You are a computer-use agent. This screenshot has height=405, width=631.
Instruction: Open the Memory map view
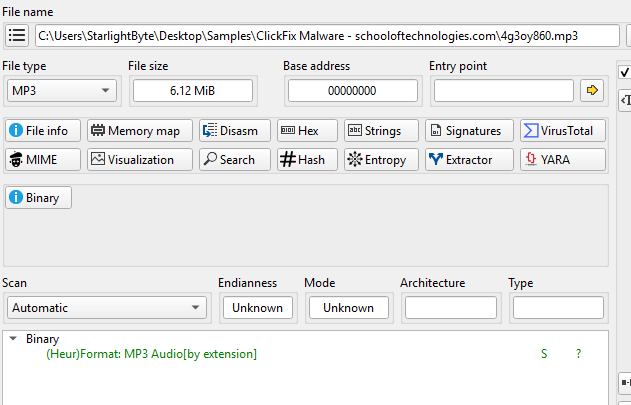[133, 131]
